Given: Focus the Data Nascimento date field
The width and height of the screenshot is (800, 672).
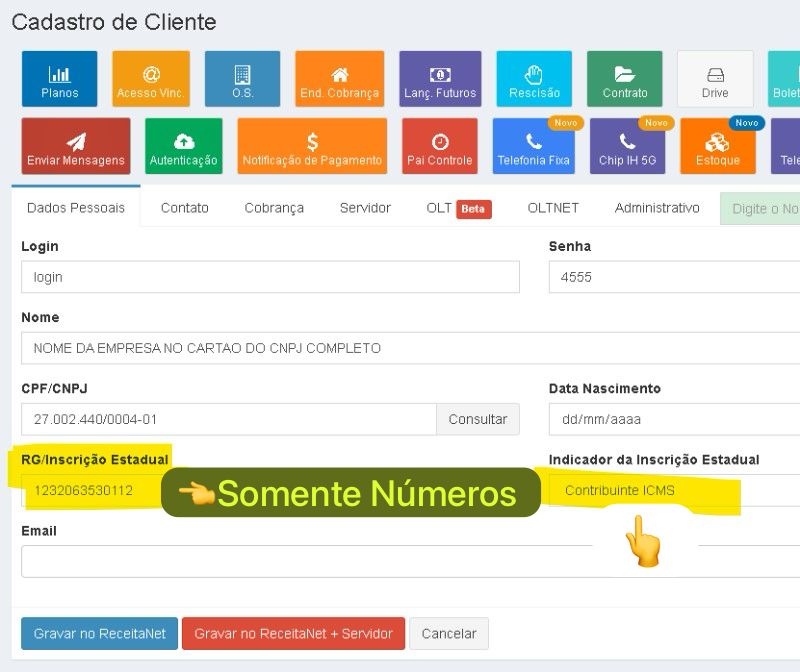Looking at the screenshot, I should click(674, 419).
